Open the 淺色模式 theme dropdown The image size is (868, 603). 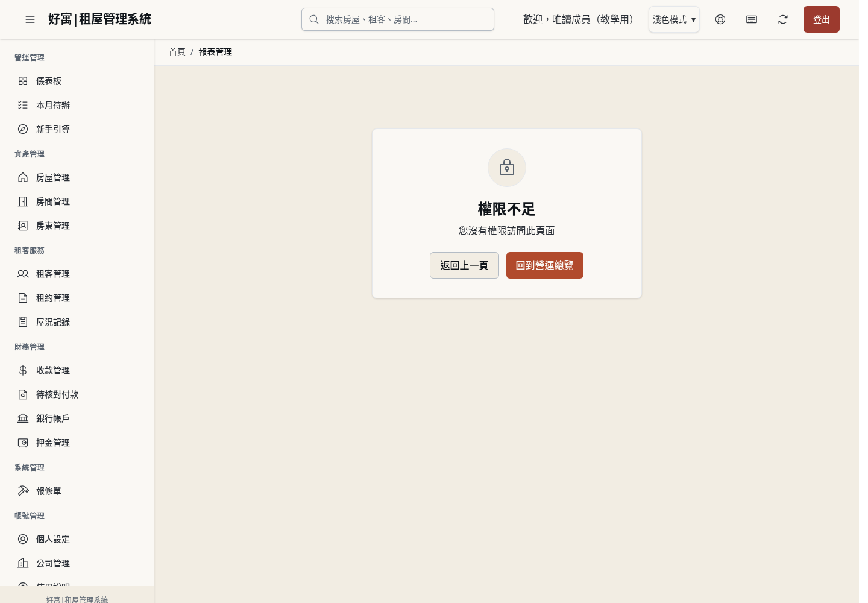pos(674,19)
